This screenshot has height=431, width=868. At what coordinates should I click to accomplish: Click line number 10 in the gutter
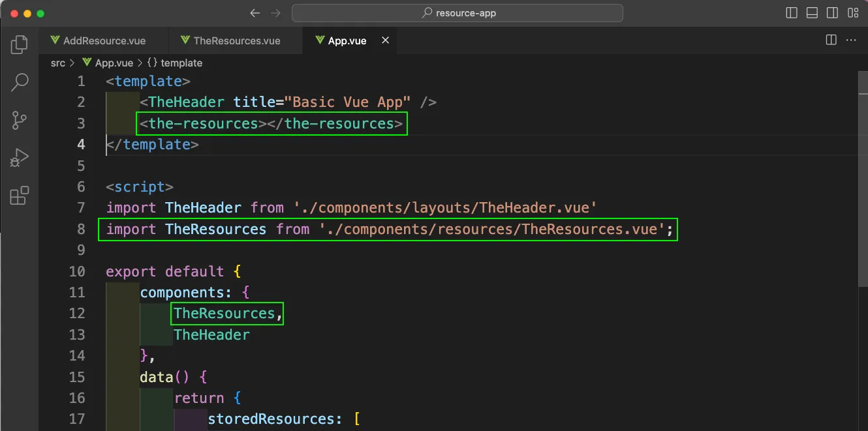(77, 271)
